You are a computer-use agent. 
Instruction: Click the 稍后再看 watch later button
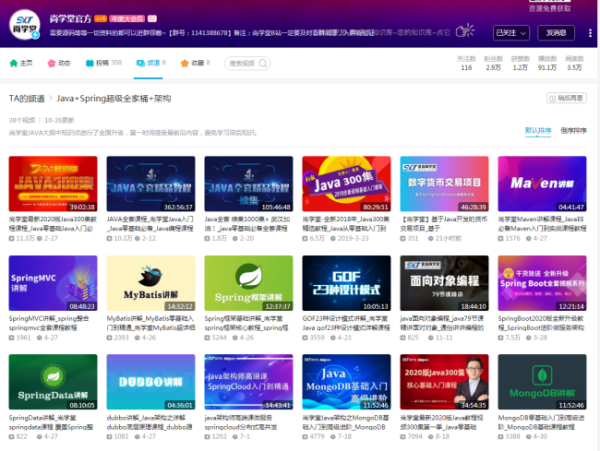pyautogui.click(x=566, y=98)
